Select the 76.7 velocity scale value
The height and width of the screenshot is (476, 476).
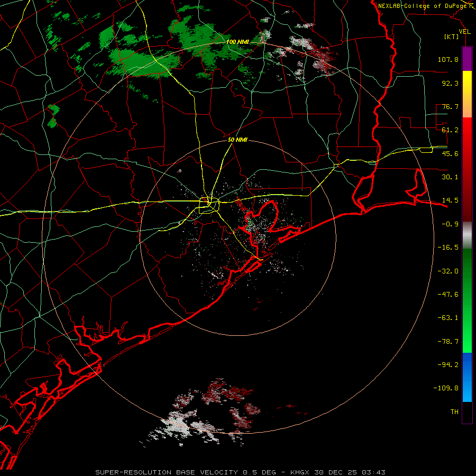click(x=450, y=106)
